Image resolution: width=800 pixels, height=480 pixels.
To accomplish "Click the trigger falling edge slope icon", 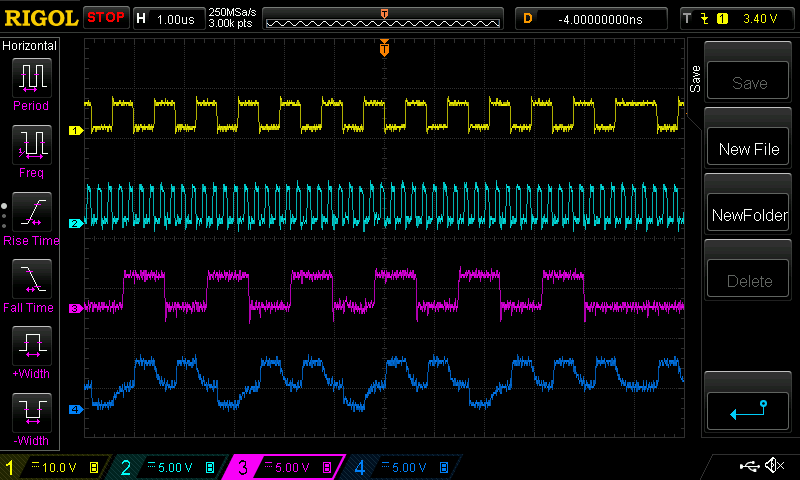I will 705,19.
